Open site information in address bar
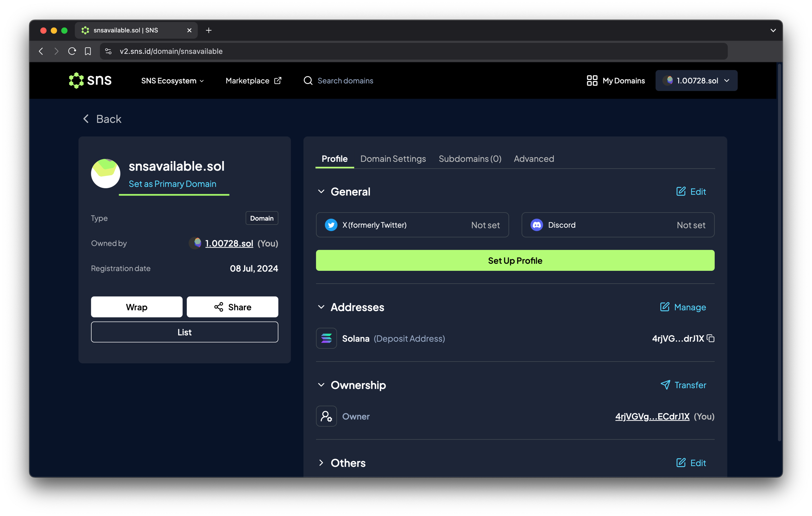The image size is (812, 516). coord(108,51)
